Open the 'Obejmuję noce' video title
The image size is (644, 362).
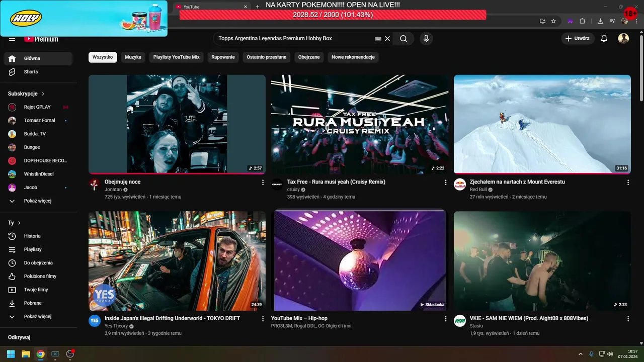[123, 182]
